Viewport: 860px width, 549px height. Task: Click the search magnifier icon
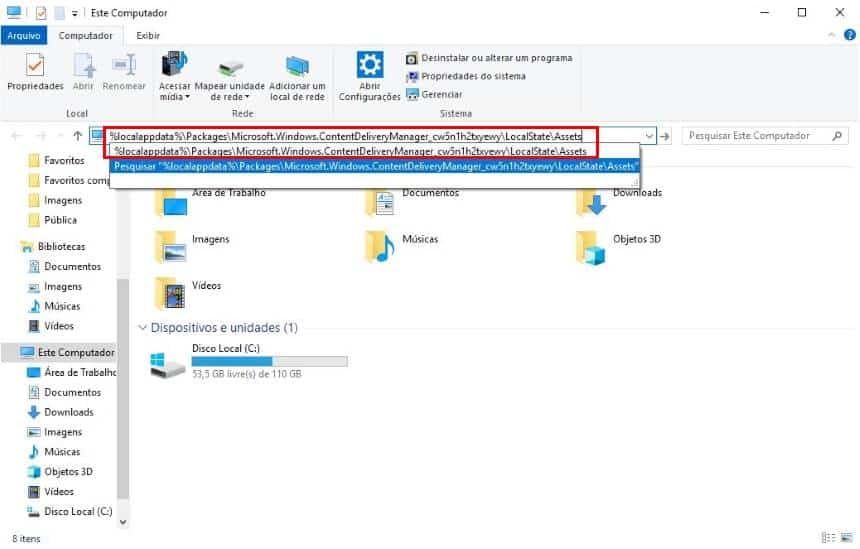[x=837, y=135]
